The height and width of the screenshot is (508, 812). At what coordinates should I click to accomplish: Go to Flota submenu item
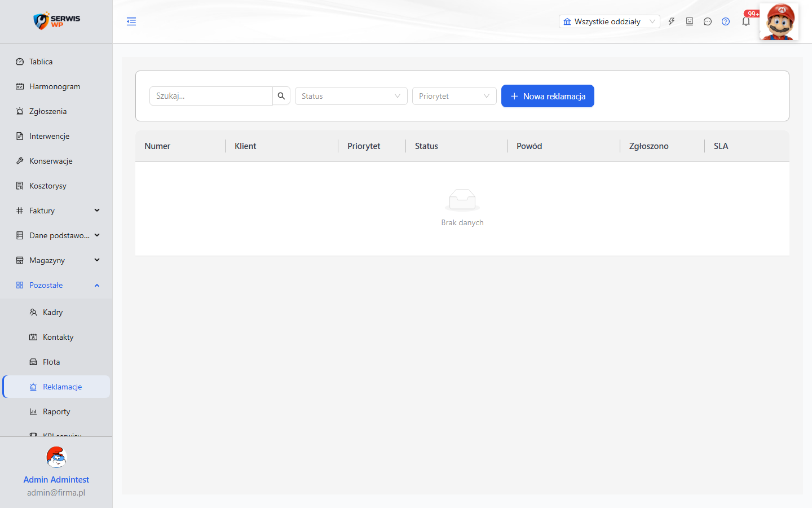point(56,362)
